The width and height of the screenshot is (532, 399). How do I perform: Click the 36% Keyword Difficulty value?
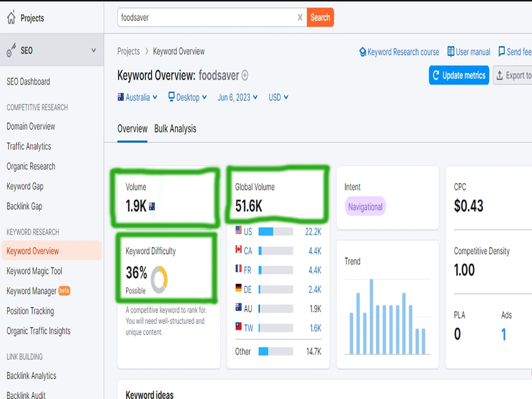(136, 273)
